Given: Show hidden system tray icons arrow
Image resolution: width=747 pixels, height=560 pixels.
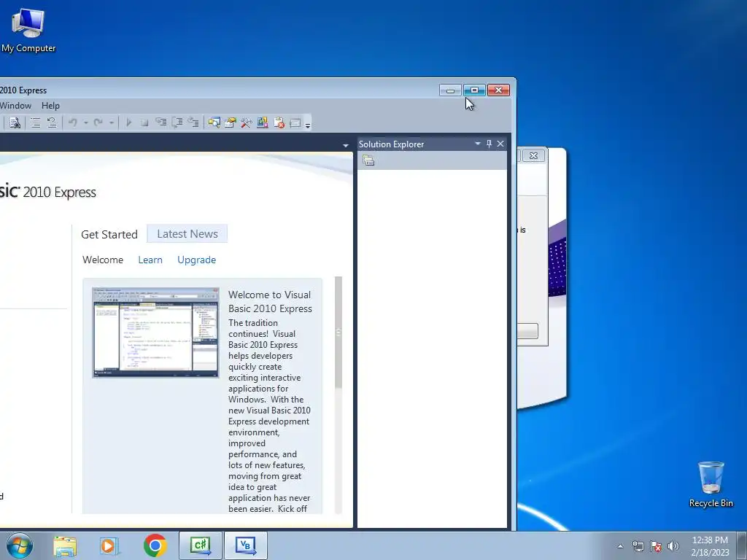Looking at the screenshot, I should click(x=620, y=546).
